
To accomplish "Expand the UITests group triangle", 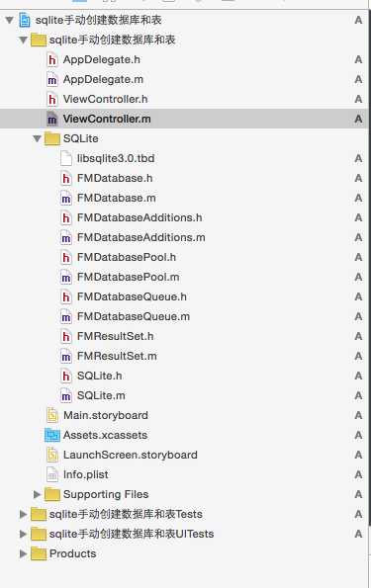I will 23,534.
